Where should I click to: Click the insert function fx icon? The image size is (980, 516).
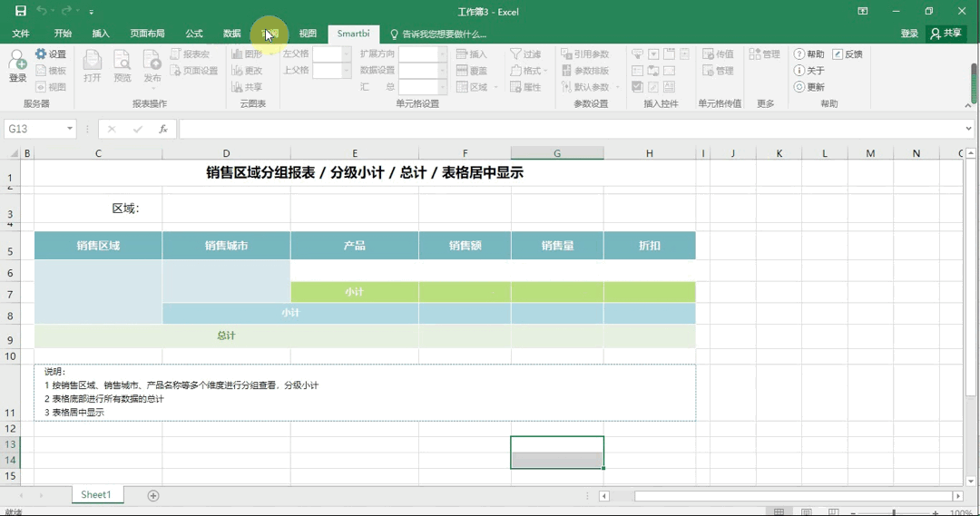click(163, 129)
